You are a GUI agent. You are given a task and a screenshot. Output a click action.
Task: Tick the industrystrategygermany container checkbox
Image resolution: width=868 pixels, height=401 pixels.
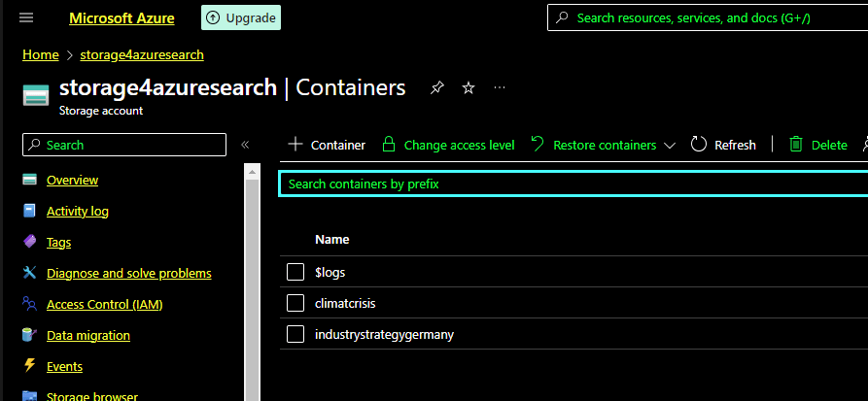pyautogui.click(x=296, y=334)
